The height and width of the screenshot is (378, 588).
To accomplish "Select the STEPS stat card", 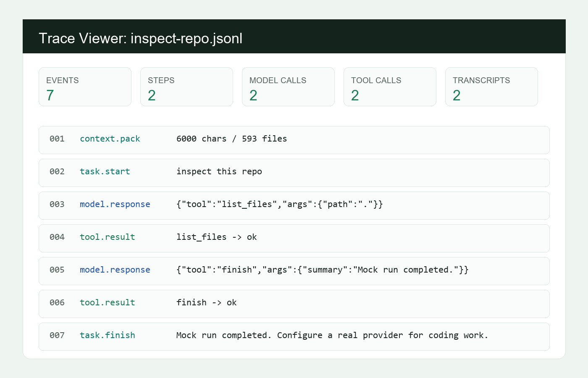I will click(x=186, y=87).
